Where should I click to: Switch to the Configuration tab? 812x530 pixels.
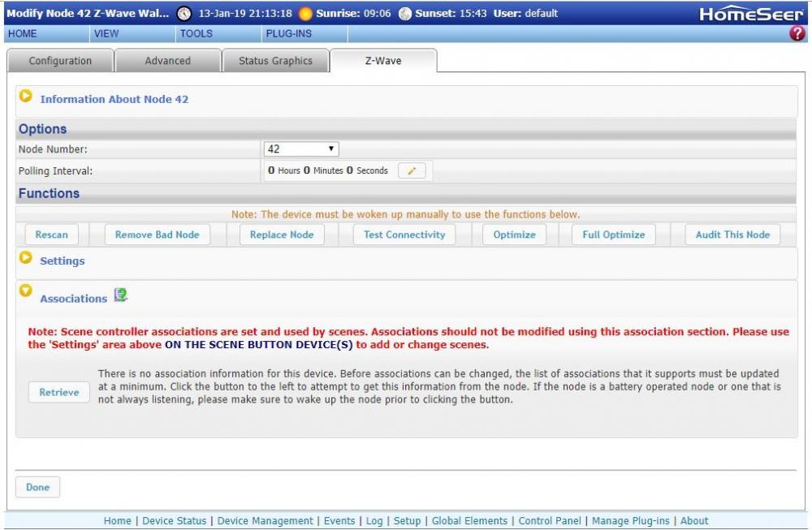pyautogui.click(x=60, y=61)
